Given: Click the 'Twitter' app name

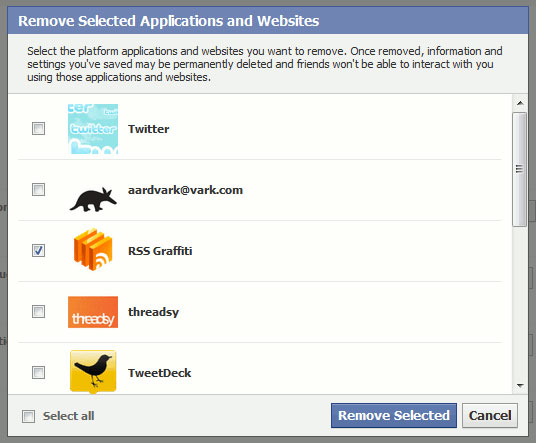Looking at the screenshot, I should (149, 129).
